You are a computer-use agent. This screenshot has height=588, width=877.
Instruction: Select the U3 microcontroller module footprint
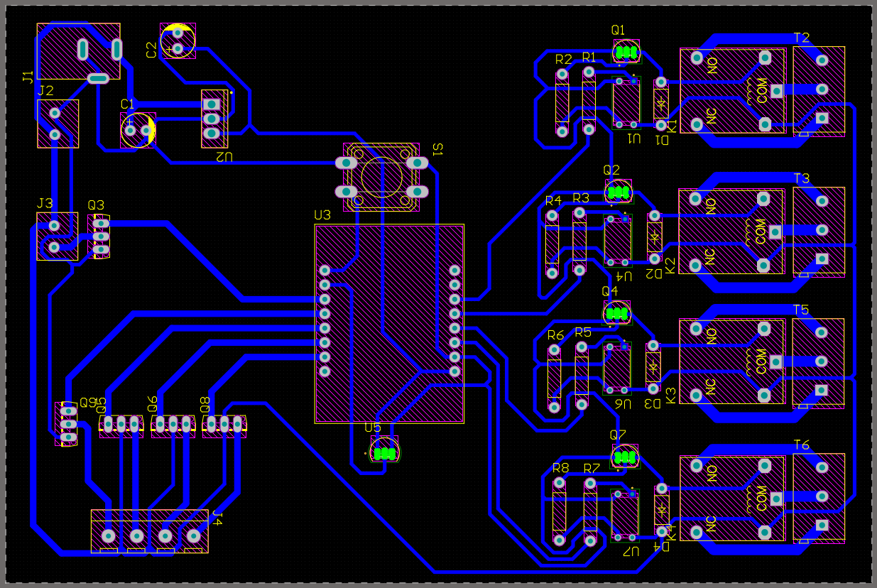coord(390,324)
